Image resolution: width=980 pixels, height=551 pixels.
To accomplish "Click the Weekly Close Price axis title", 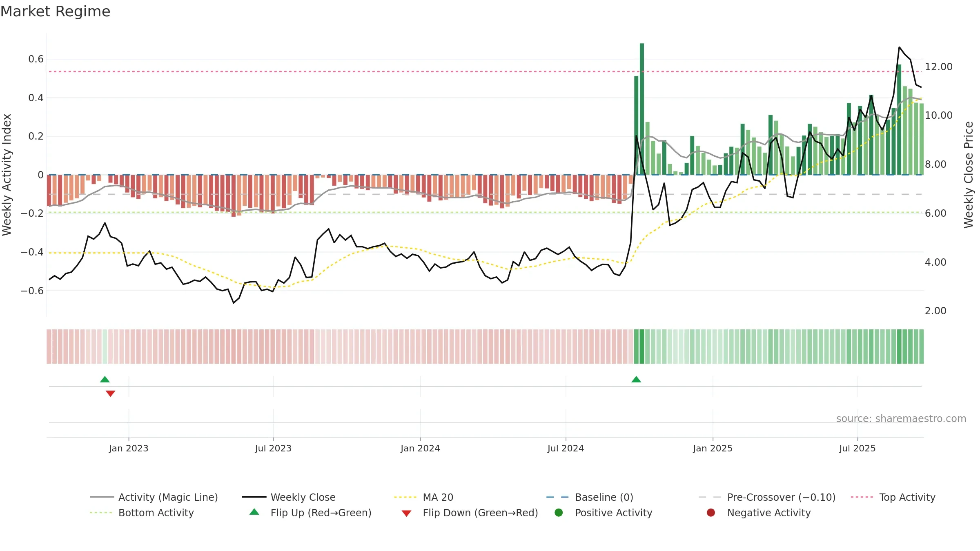I will click(x=969, y=175).
